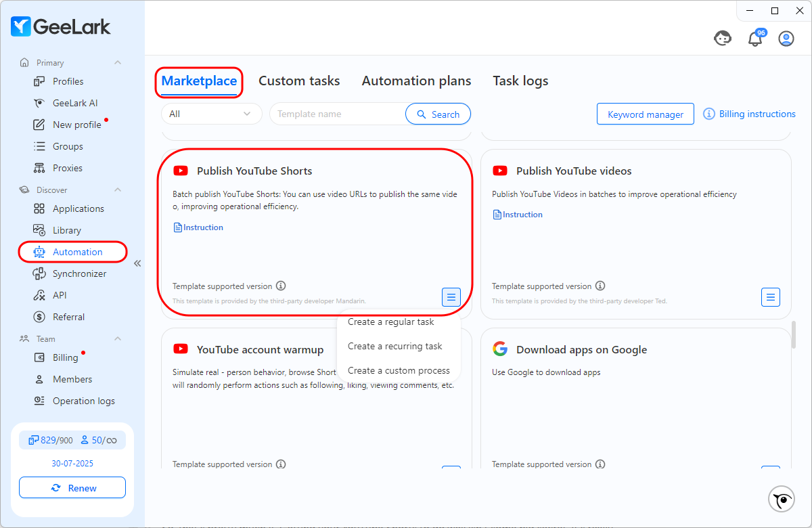Click the Library image icon
Viewport: 812px width, 528px height.
pyautogui.click(x=39, y=230)
